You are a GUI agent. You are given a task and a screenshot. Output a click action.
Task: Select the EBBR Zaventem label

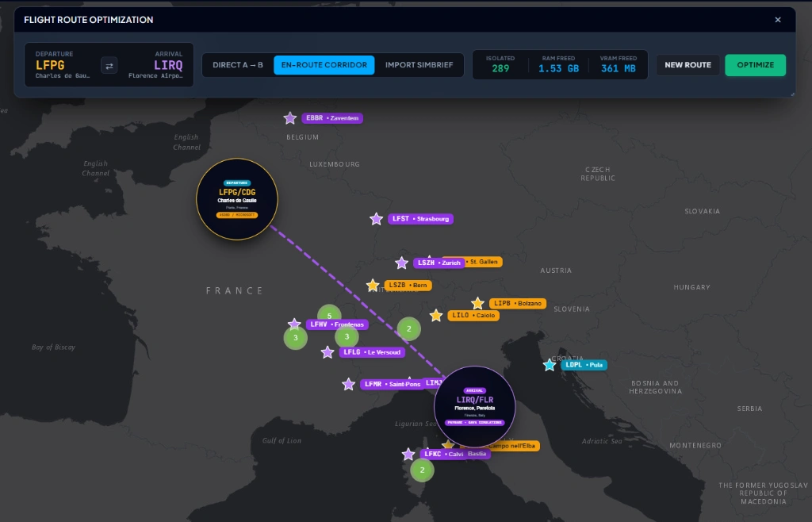(332, 118)
